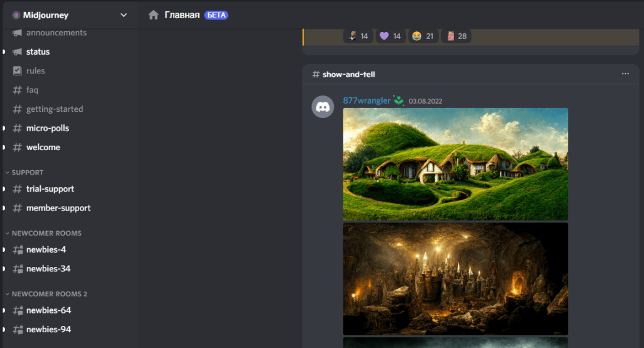Click the 877wrangler username link

pos(366,101)
